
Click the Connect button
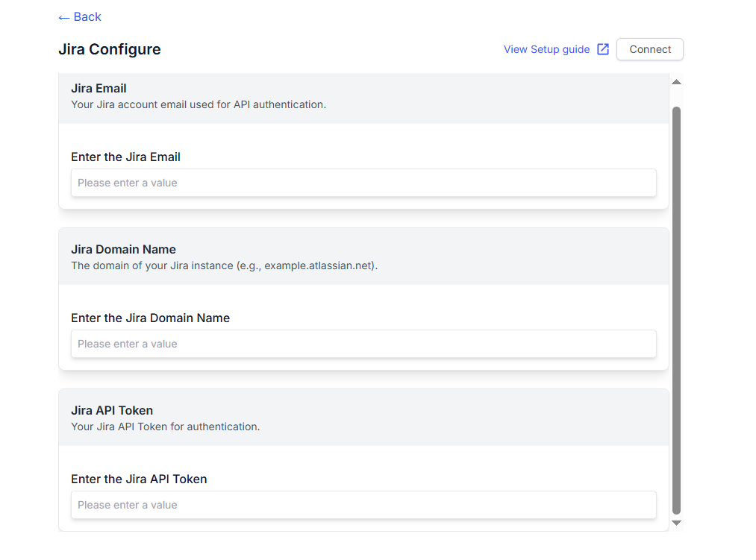[x=649, y=49]
